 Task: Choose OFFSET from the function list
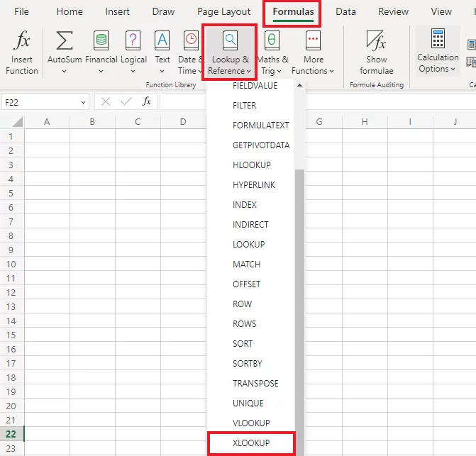[251, 284]
